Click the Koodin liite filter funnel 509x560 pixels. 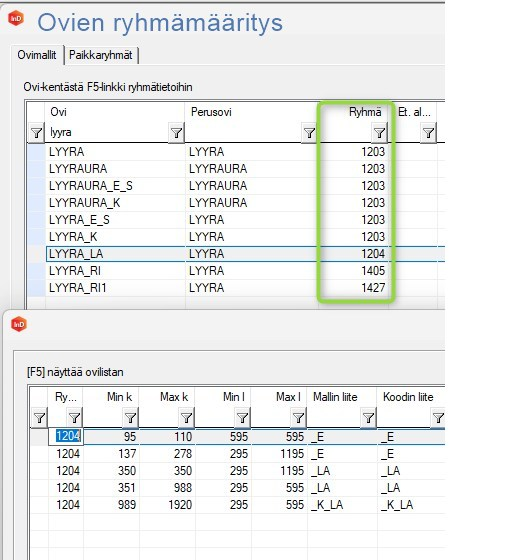click(x=438, y=418)
